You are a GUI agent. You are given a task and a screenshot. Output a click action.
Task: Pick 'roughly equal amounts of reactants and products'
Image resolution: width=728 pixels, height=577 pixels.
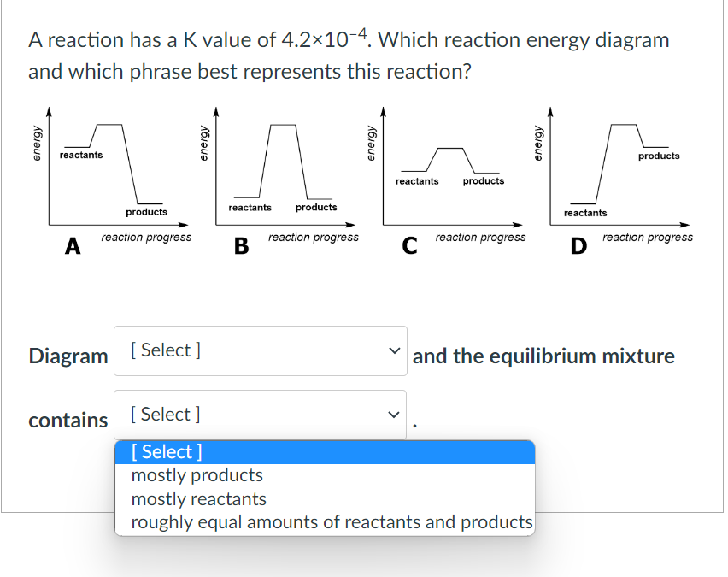[332, 522]
